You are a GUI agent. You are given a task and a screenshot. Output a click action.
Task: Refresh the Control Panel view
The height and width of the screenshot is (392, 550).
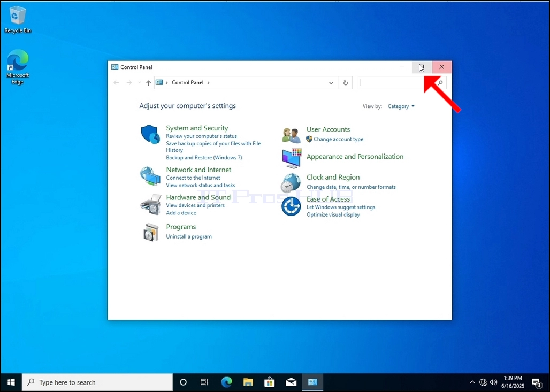tap(346, 83)
